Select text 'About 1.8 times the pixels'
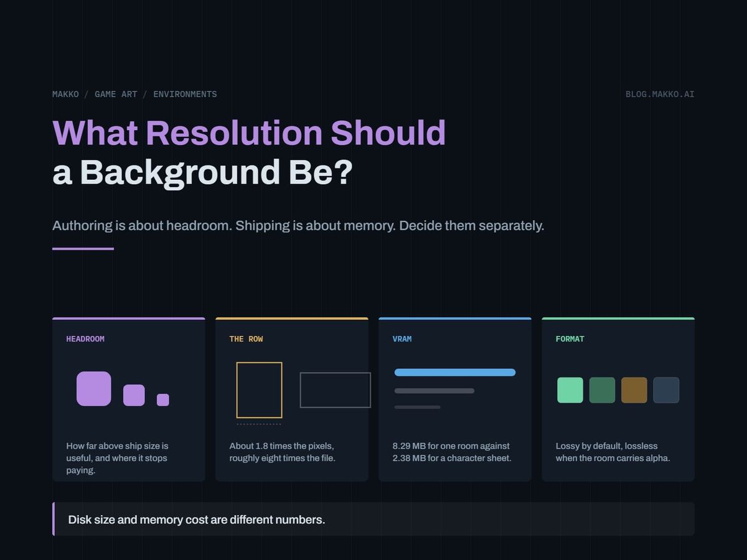747x560 pixels. tap(281, 446)
